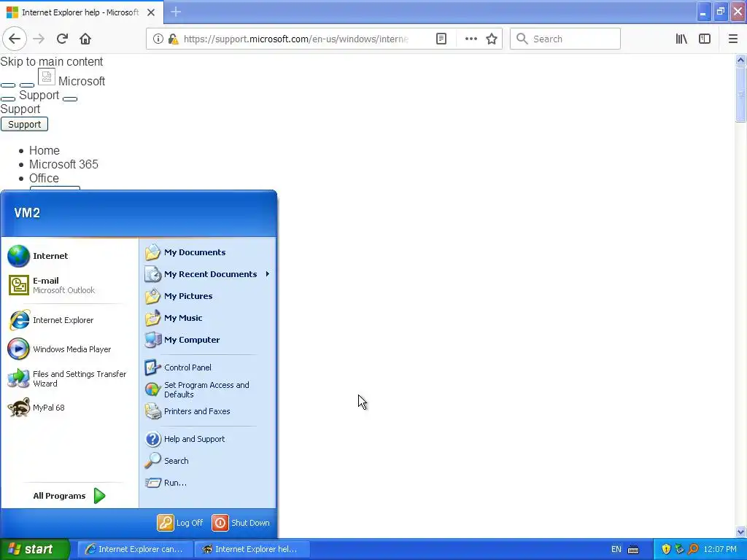Click the Shut Down button
The image size is (747, 560).
[241, 523]
